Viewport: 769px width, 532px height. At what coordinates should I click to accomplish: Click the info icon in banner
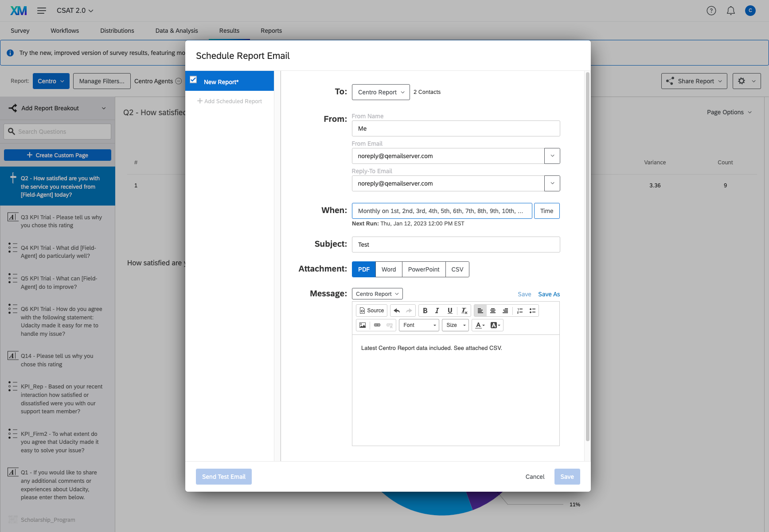click(x=10, y=53)
